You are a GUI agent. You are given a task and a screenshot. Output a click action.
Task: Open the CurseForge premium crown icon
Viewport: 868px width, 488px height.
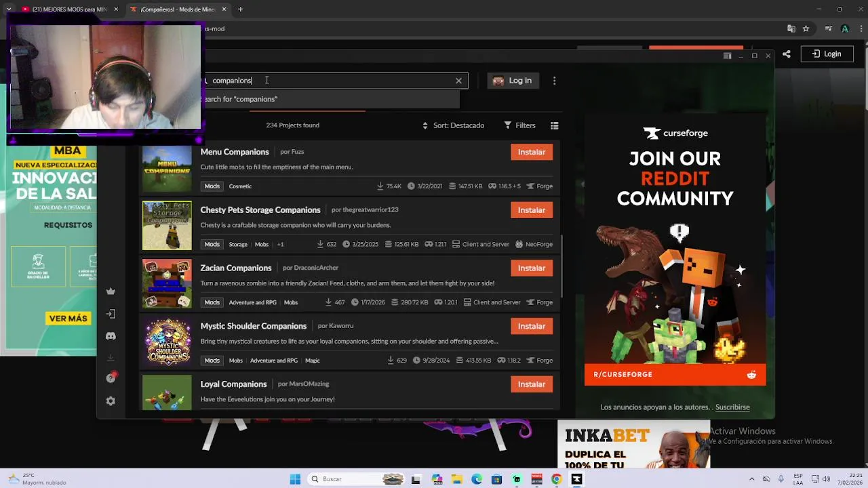[x=111, y=291]
